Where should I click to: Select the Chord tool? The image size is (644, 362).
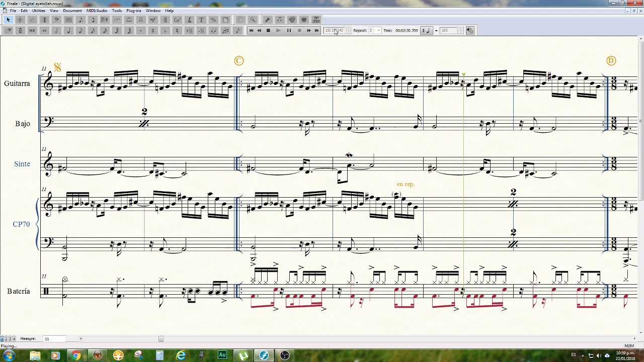(x=177, y=20)
